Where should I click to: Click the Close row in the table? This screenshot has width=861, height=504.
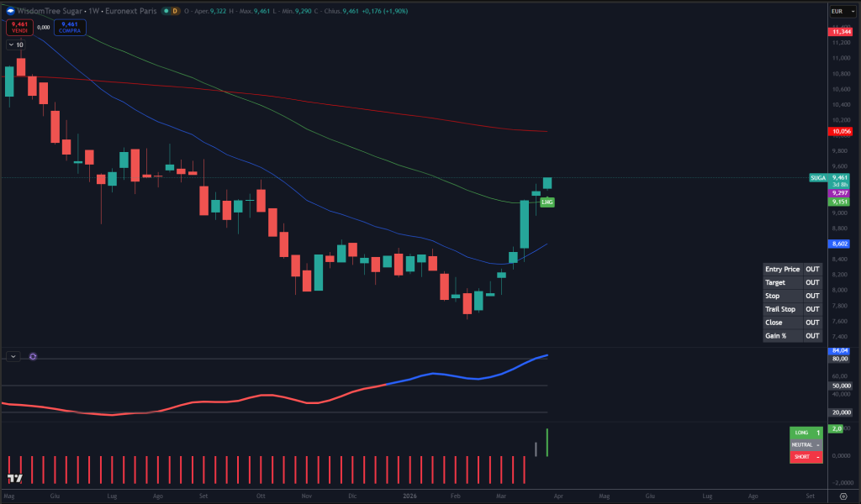click(792, 323)
